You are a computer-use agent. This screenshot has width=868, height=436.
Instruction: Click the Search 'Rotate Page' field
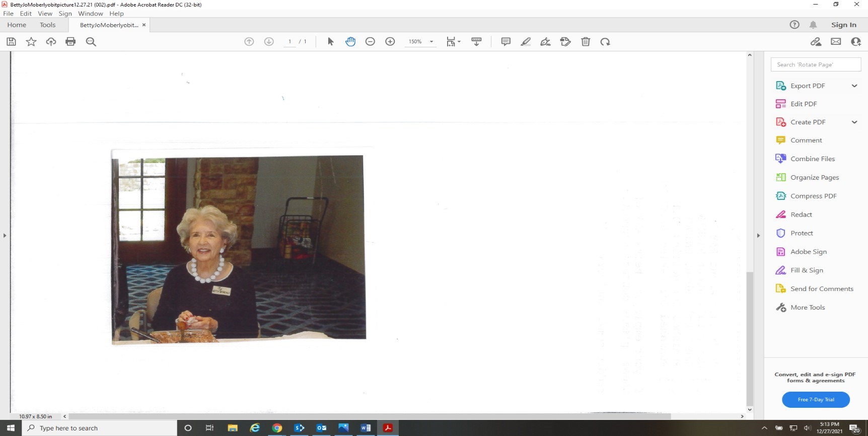click(816, 64)
